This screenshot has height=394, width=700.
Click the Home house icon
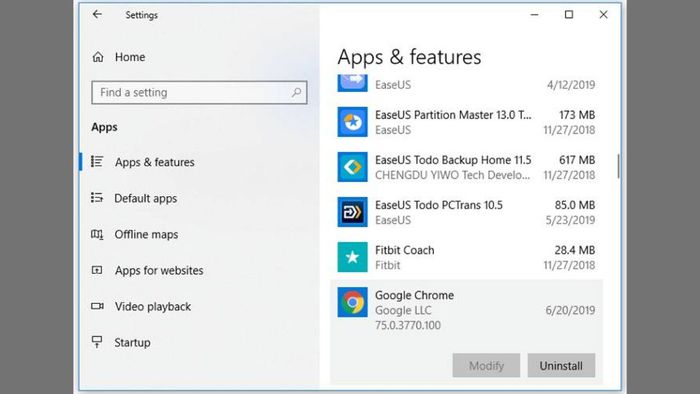point(98,57)
